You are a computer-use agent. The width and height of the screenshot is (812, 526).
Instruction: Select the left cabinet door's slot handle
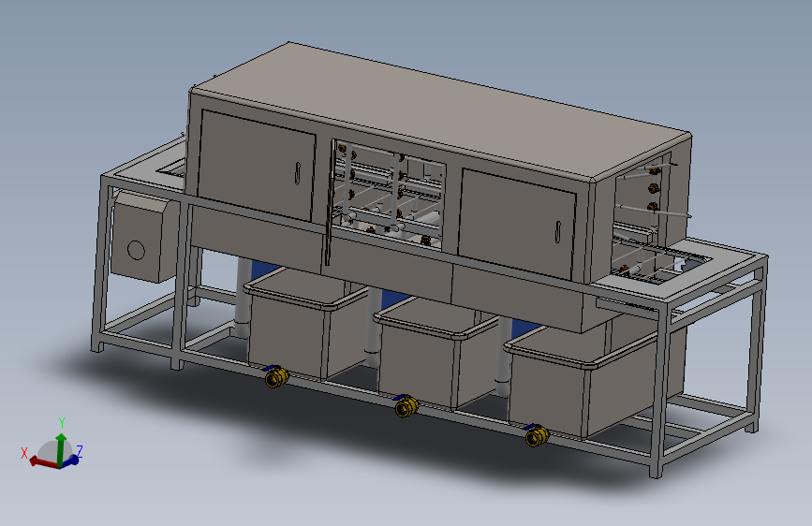297,173
